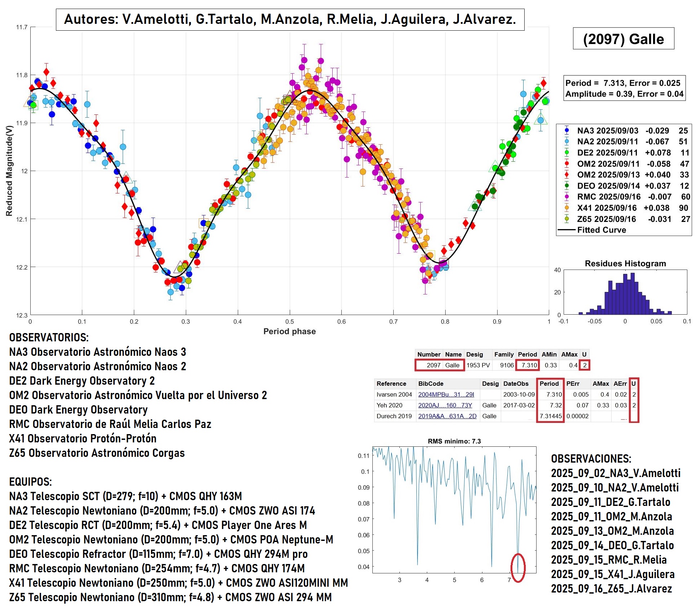Click the DEO dark green legend marker
Viewport: 700px width, 612px height.
(566, 186)
